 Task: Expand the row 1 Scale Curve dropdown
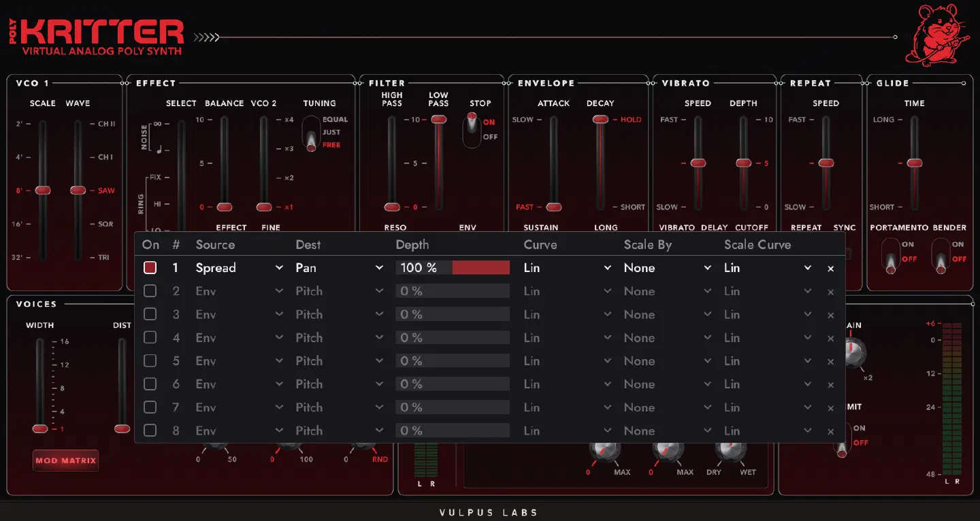click(768, 268)
